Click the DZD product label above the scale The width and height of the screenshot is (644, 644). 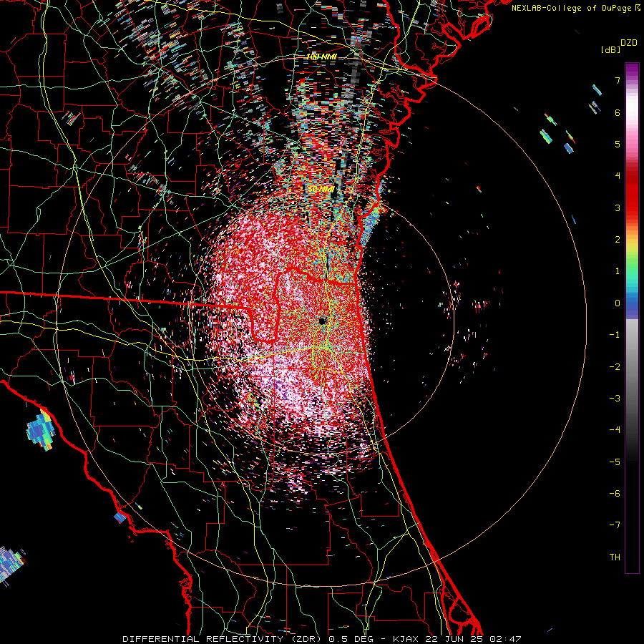(629, 43)
